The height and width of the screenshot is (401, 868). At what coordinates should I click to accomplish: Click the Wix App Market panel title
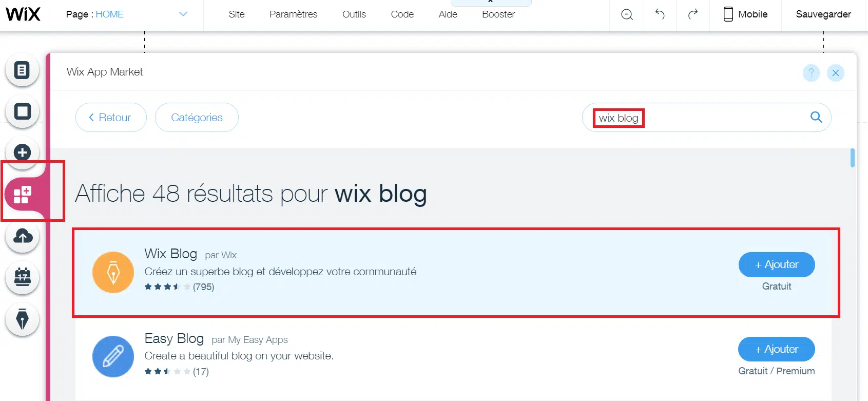click(x=105, y=72)
